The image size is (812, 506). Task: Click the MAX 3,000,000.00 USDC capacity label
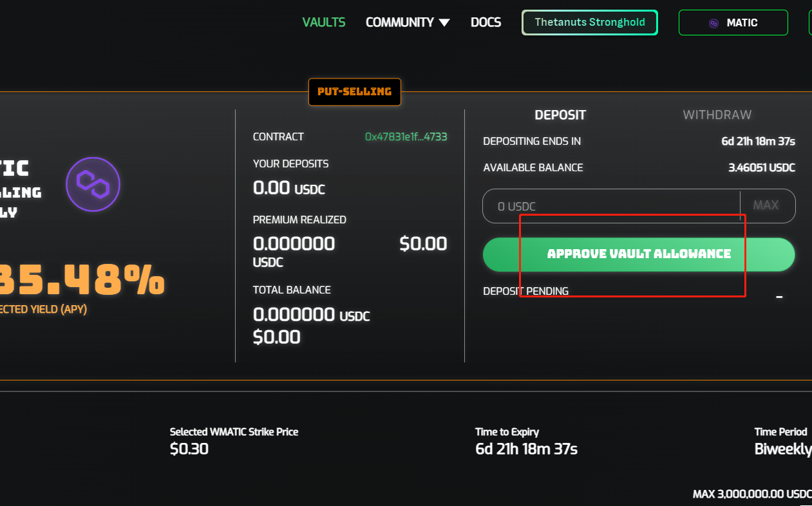click(x=751, y=494)
